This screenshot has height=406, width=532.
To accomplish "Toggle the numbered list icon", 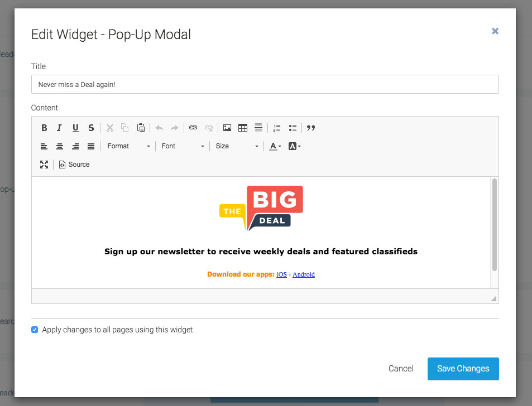I will coord(276,128).
